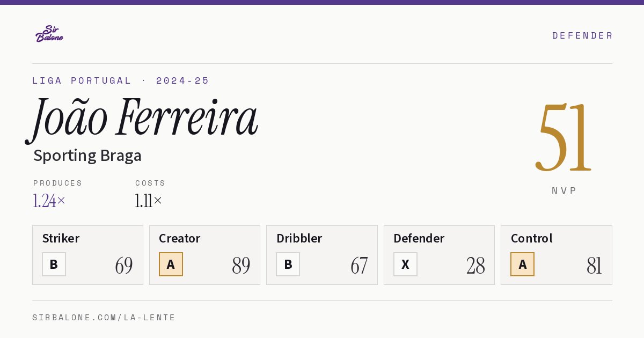Select the Defender grade X badge
Viewport: 644px width, 338px height.
405,264
